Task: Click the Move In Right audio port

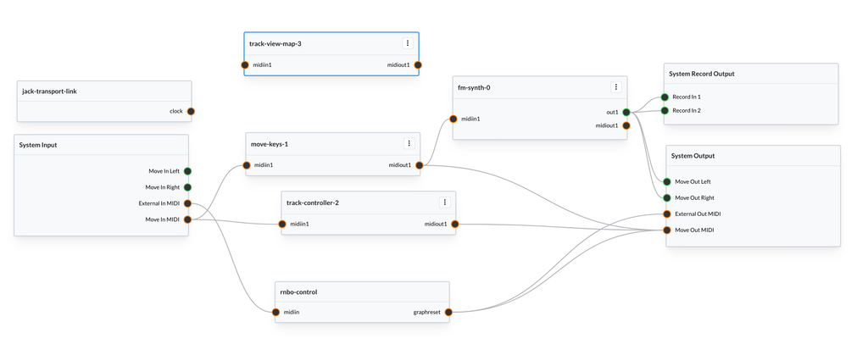Action: tap(187, 187)
